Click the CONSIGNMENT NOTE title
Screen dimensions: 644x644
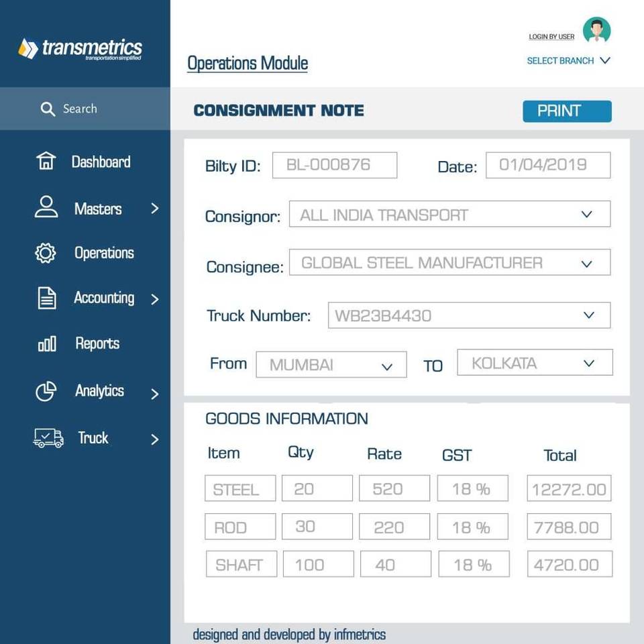tap(278, 111)
